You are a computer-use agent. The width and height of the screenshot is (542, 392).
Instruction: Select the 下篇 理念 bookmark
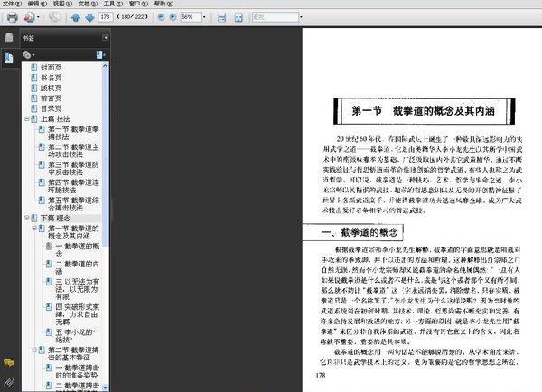(x=55, y=218)
